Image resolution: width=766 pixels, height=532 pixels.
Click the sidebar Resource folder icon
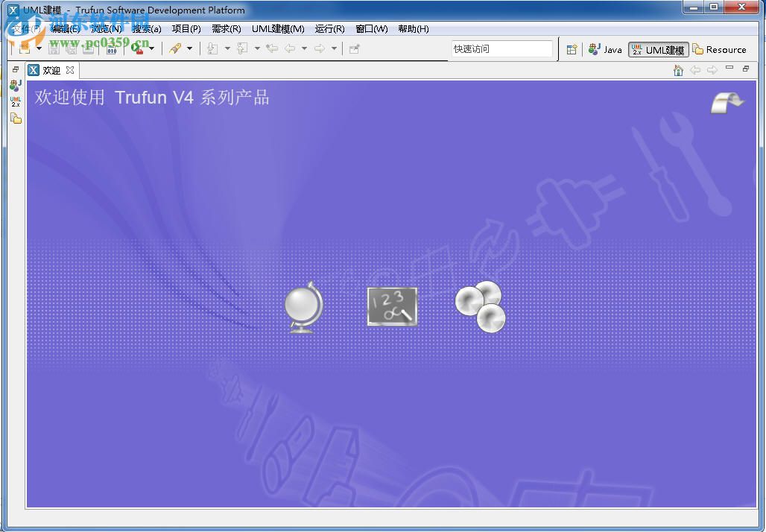click(x=16, y=118)
